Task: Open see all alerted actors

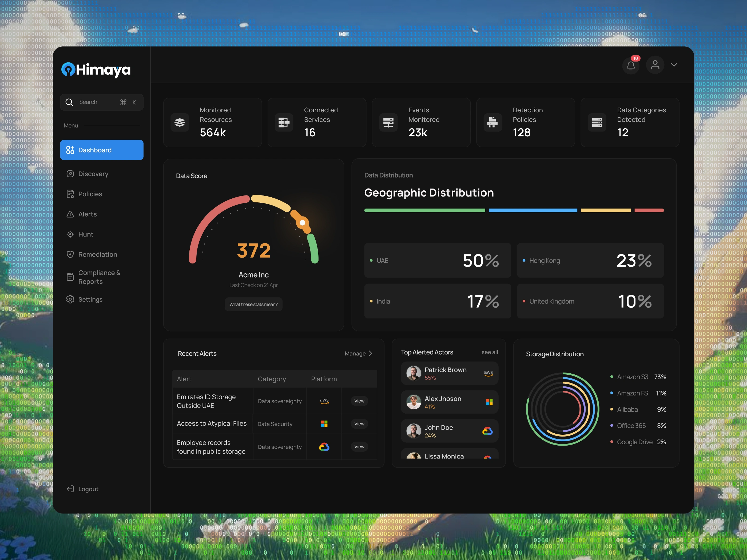Action: click(490, 352)
